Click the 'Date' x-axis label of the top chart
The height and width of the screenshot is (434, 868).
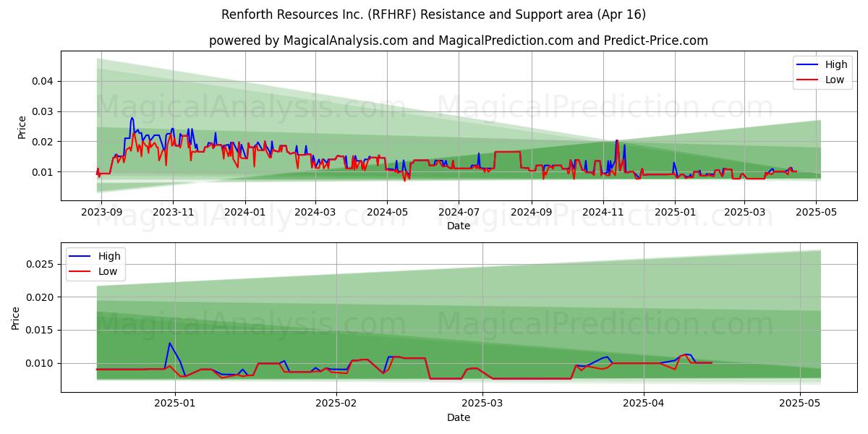point(459,226)
